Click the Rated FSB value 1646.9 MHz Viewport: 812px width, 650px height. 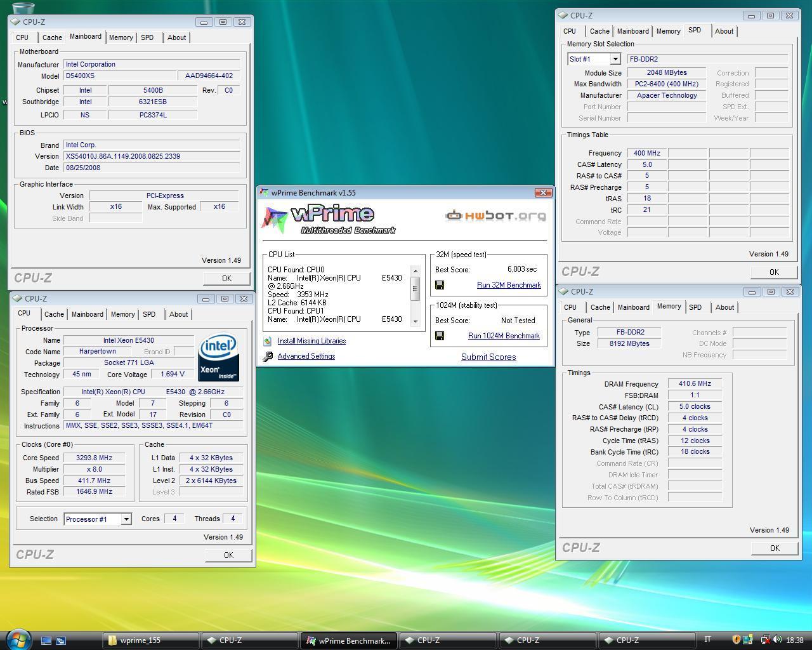click(94, 491)
